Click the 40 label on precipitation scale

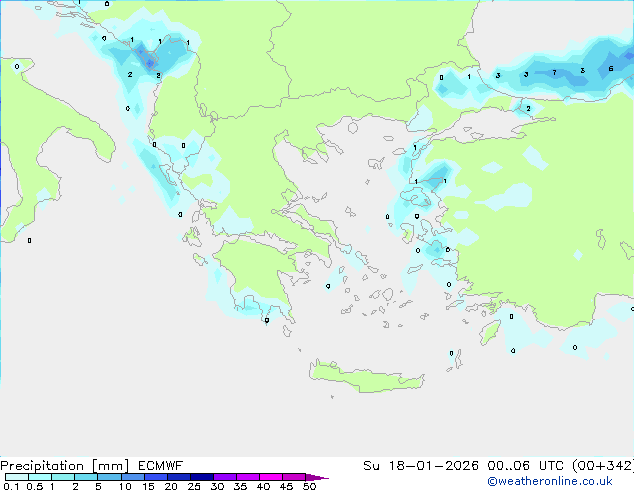pyautogui.click(x=263, y=486)
